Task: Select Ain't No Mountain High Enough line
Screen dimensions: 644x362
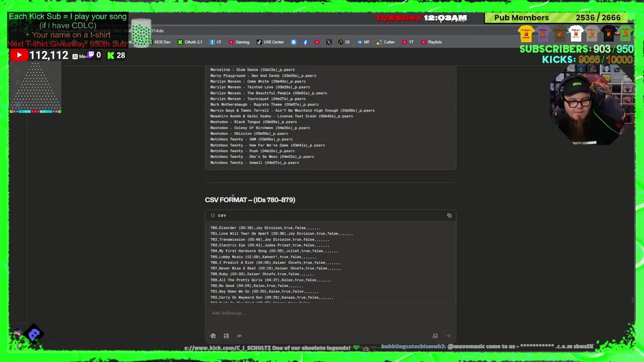Action: pos(292,111)
